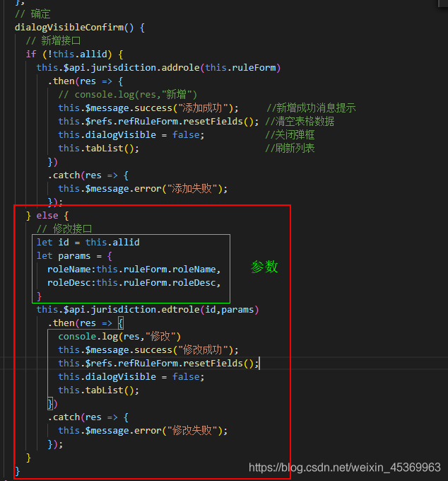Click the 'roleDesc:this.ruleForm.roleDesc,' property line

pyautogui.click(x=134, y=283)
